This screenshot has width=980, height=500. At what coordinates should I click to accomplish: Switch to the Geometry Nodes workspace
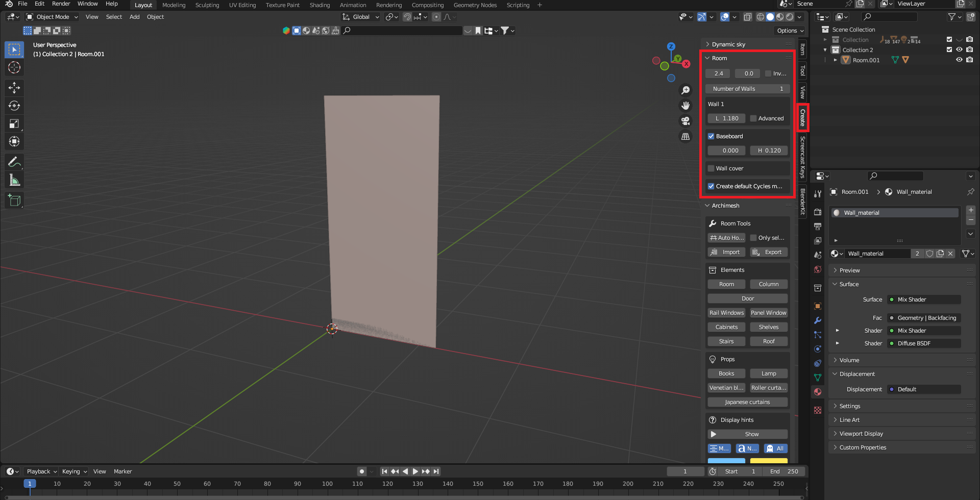(x=475, y=5)
